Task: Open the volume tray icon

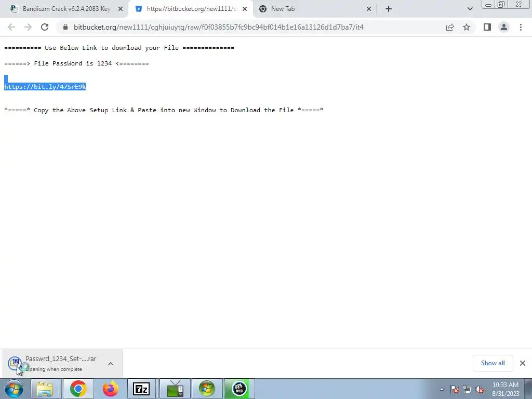Action: coord(480,390)
